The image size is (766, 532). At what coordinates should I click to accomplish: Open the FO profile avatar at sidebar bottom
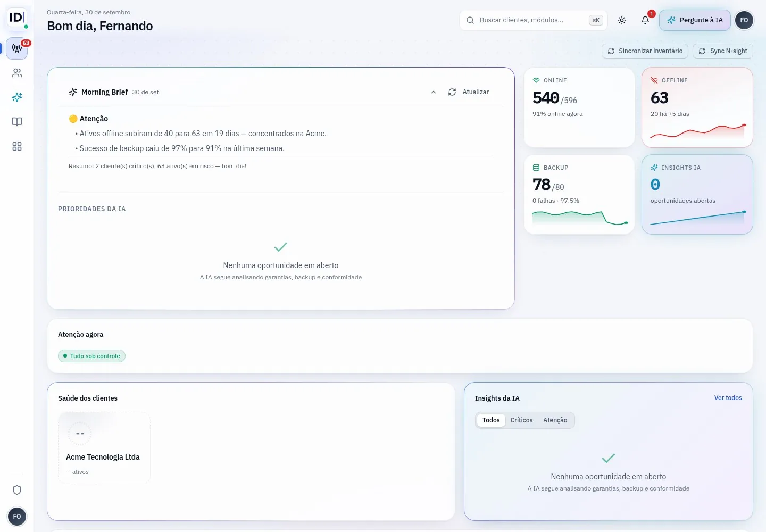coord(17,517)
